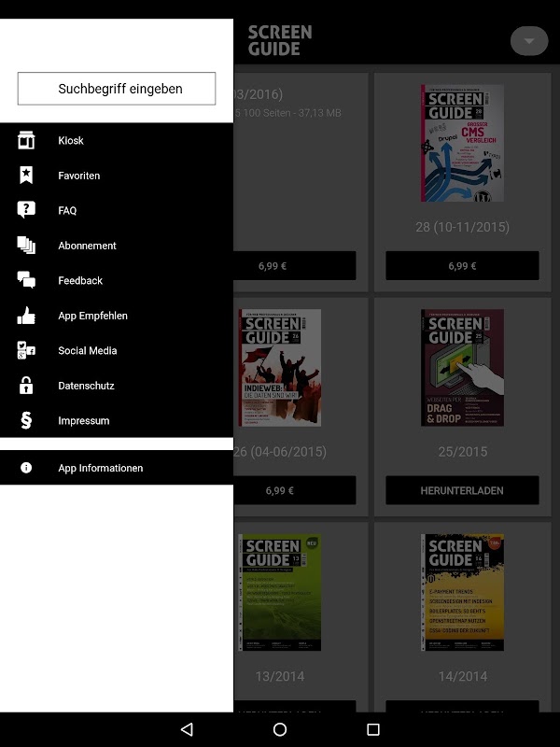
Task: Open the issue 28 CMS Vergleich cover
Action: [462, 143]
